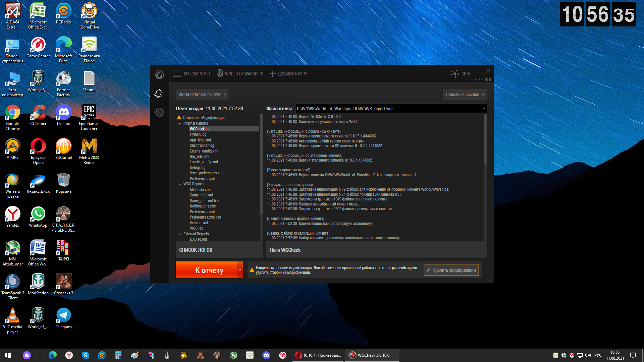The image size is (644, 362).
Task: Click the Удалить модификации button
Action: (451, 270)
